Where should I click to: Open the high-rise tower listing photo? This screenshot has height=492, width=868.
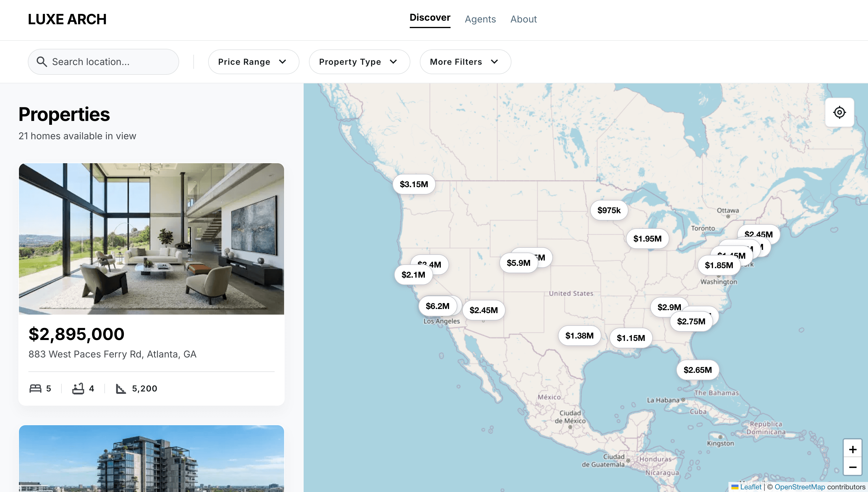click(151, 459)
